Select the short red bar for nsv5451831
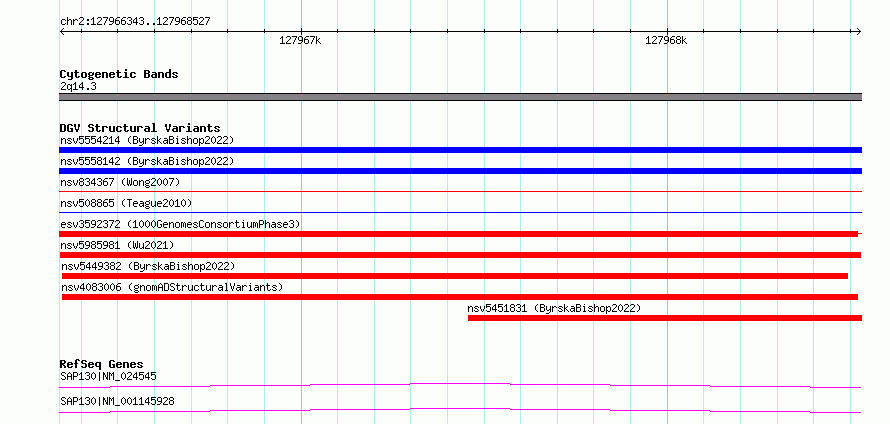The width and height of the screenshot is (890, 424). (665, 318)
